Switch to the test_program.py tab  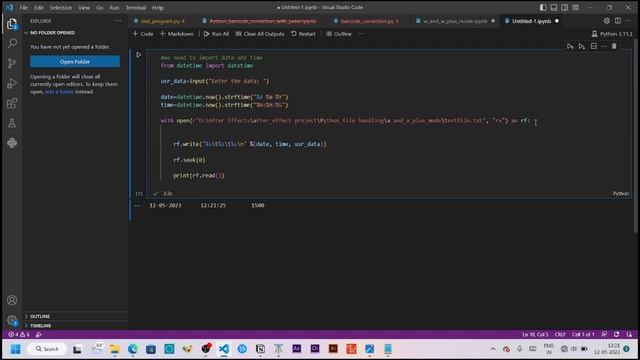(162, 21)
